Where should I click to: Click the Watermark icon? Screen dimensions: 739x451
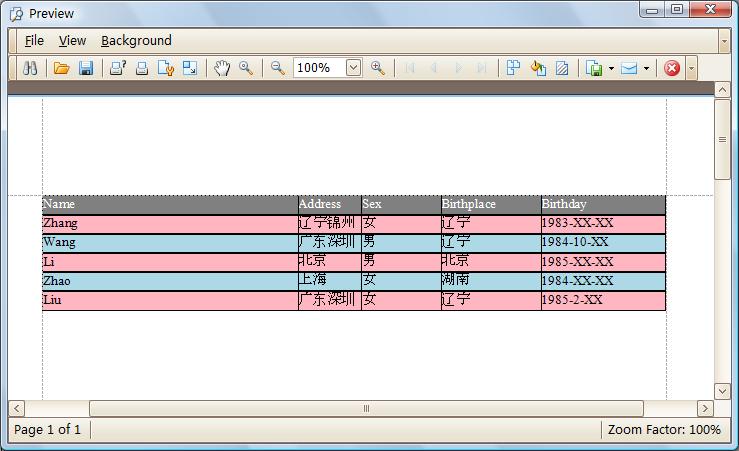pyautogui.click(x=562, y=68)
